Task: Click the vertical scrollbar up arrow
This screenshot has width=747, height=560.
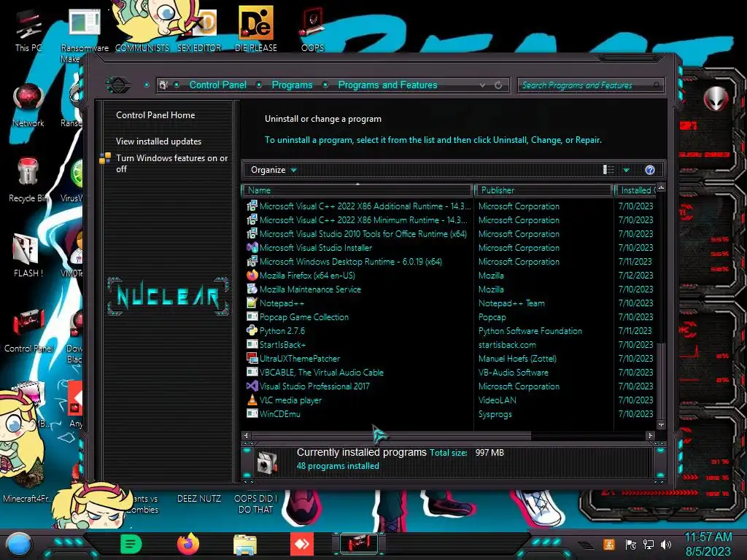Action: pos(661,188)
